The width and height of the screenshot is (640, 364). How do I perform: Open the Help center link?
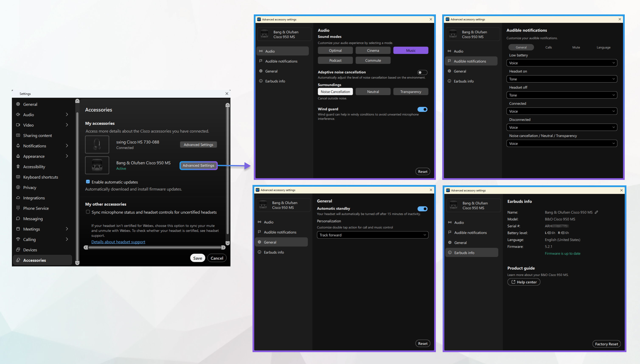tap(524, 282)
